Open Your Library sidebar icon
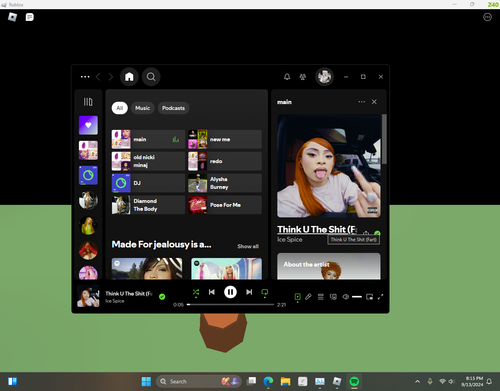The image size is (500, 391). click(88, 102)
